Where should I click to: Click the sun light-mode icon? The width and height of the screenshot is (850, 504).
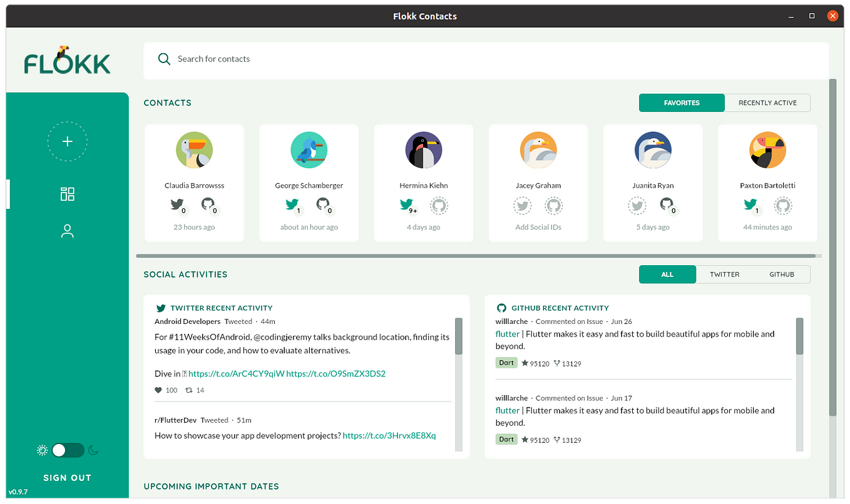42,450
